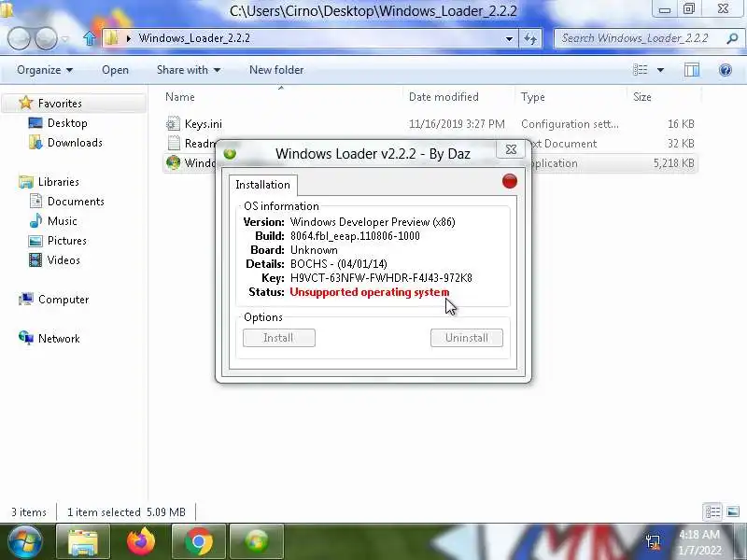Open the Start menu orb

coord(25,541)
